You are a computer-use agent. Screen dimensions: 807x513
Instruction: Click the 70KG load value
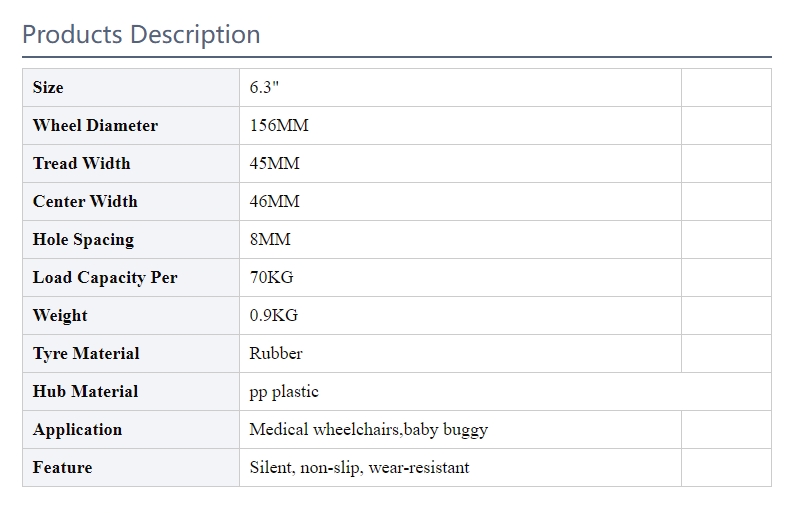271,277
